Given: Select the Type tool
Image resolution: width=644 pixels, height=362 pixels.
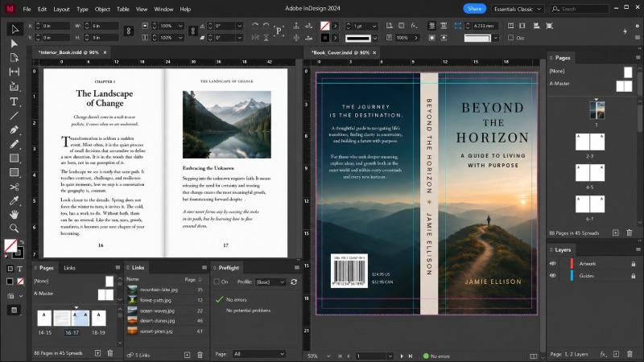Looking at the screenshot, I should coord(14,101).
